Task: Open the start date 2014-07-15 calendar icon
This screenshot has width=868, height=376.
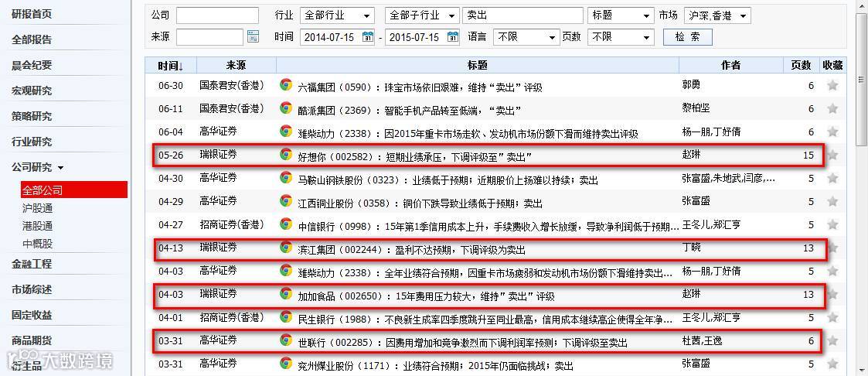Action: 368,37
